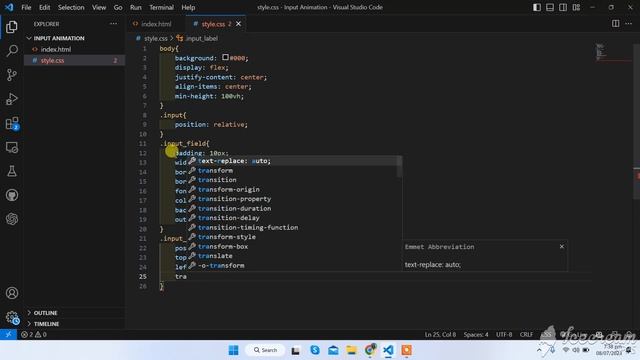Open the Selection menu

[71, 7]
